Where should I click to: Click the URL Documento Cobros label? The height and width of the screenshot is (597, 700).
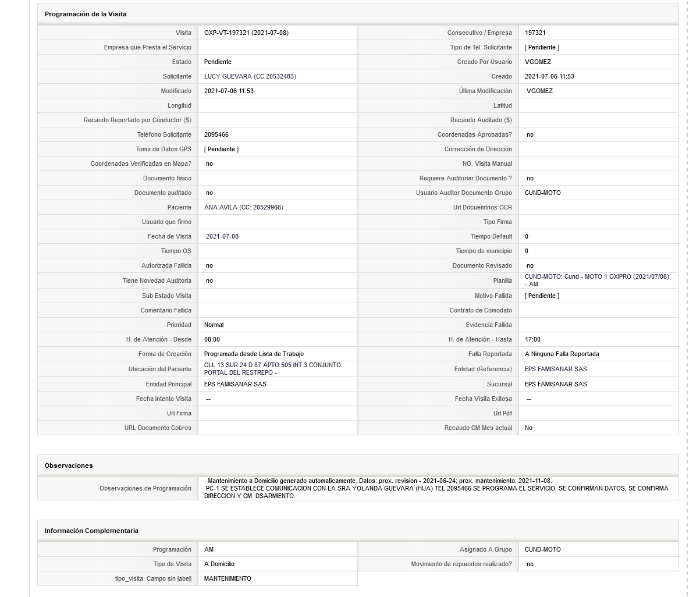(158, 428)
